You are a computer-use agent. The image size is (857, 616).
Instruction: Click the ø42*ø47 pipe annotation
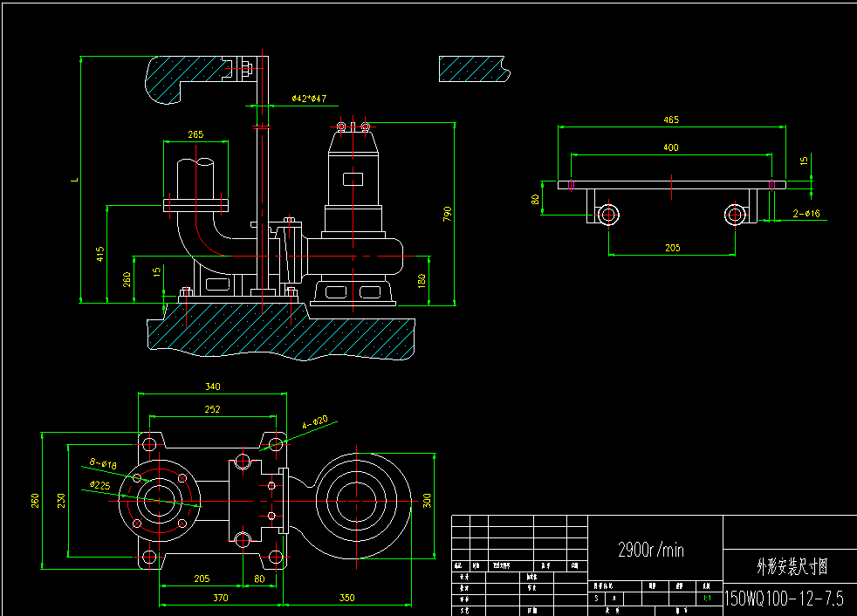click(x=309, y=99)
